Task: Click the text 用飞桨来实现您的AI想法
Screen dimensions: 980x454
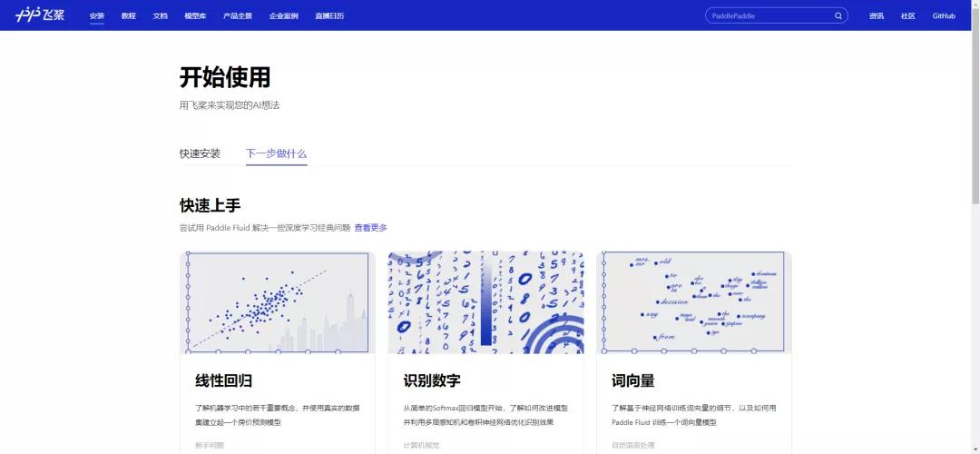Action: (x=230, y=105)
